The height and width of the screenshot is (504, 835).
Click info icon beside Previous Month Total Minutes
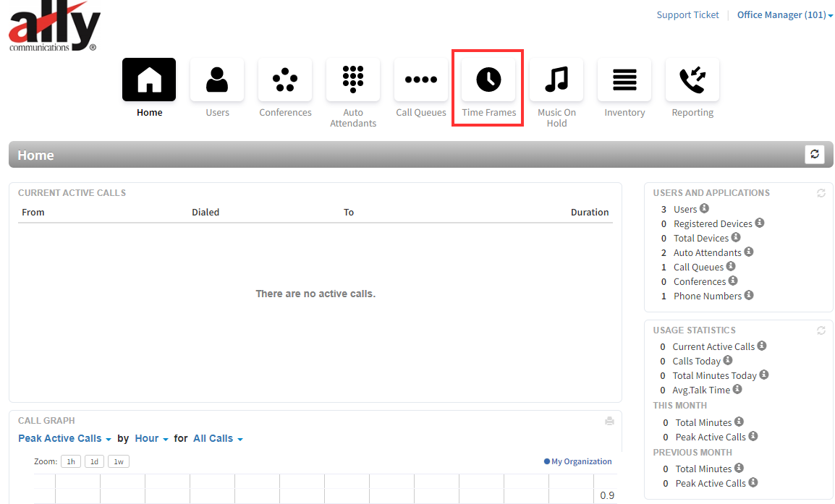pyautogui.click(x=739, y=468)
